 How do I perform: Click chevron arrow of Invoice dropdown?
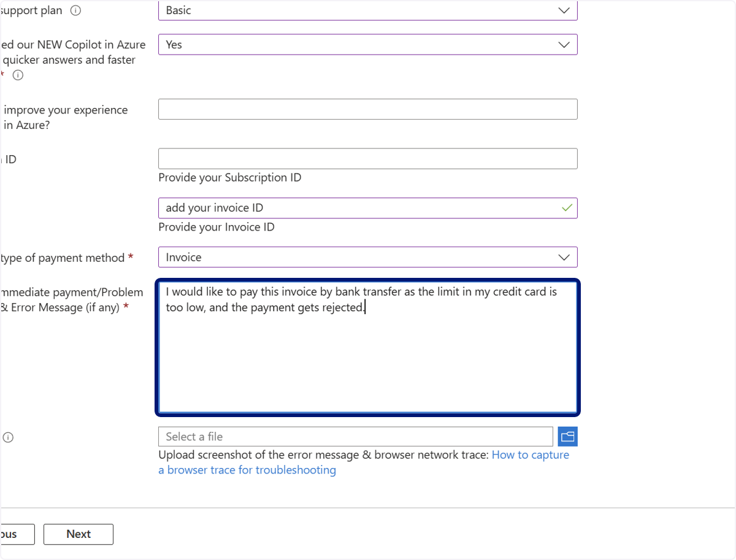pyautogui.click(x=564, y=257)
